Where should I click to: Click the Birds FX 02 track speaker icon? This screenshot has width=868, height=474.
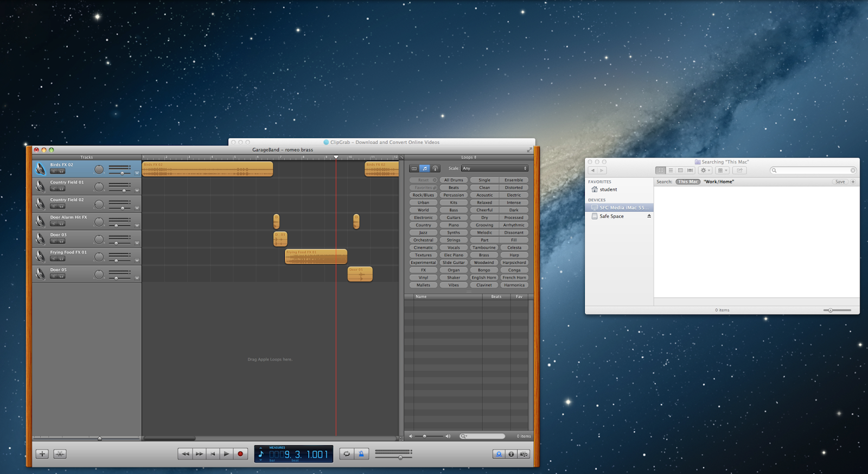41,169
